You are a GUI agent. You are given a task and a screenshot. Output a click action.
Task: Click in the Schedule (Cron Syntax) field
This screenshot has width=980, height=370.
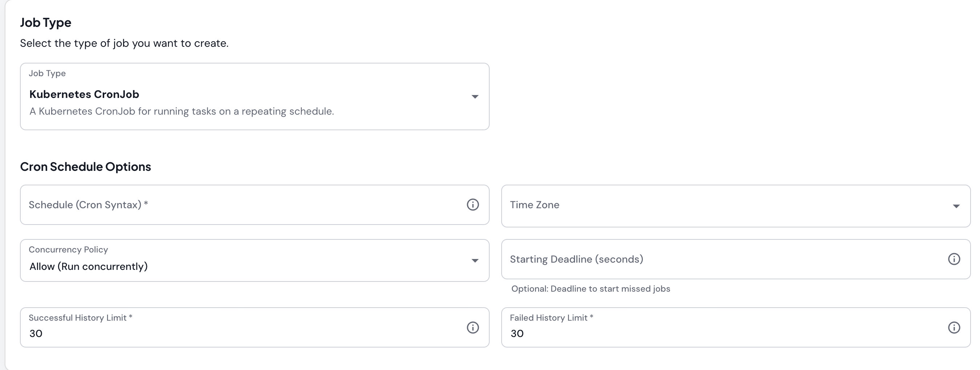coord(228,205)
